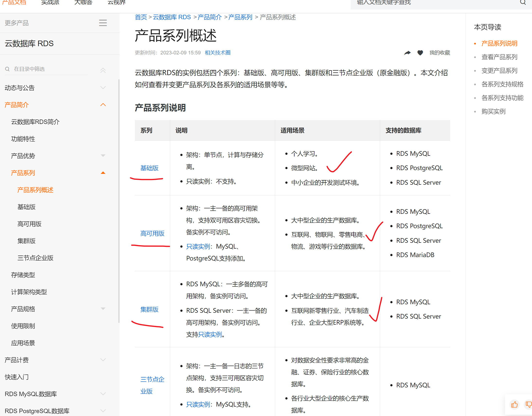Click the thumbs-down feedback icon
The width and height of the screenshot is (532, 416).
[x=528, y=405]
